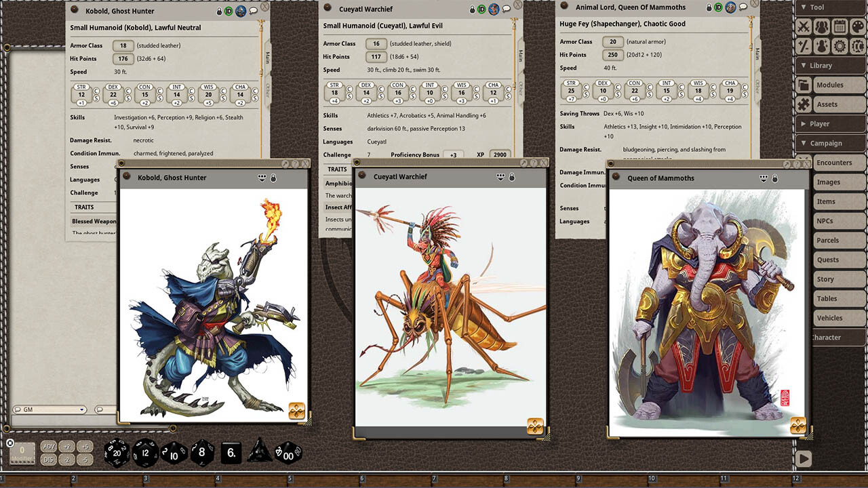Click the chat bubble on the Cueyatl Warchief sheet
Viewport: 868px width, 488px height.
[507, 8]
